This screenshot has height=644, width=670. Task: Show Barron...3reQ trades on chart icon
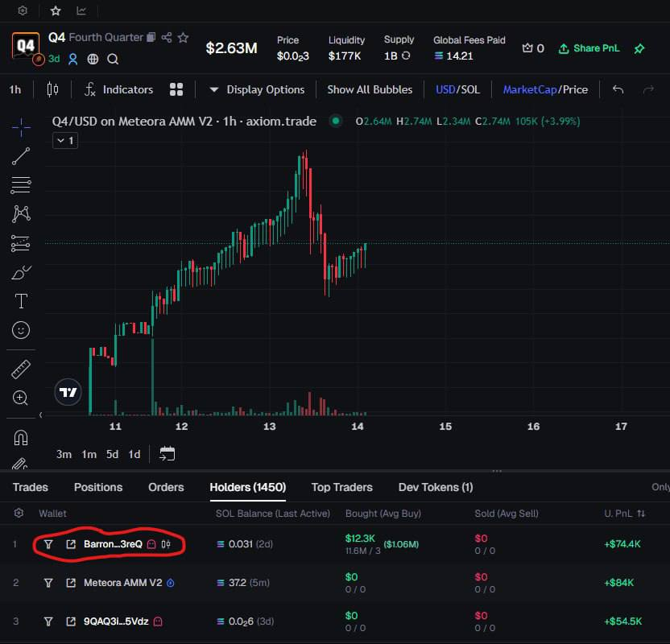[x=166, y=544]
